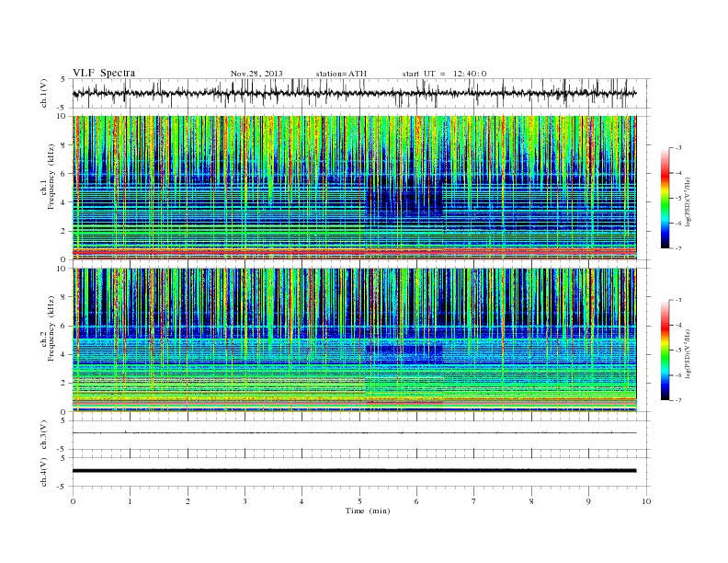Screen dimensions: 728x563
Task: Click the upper color scale bar for ch.1
Action: 665,198
